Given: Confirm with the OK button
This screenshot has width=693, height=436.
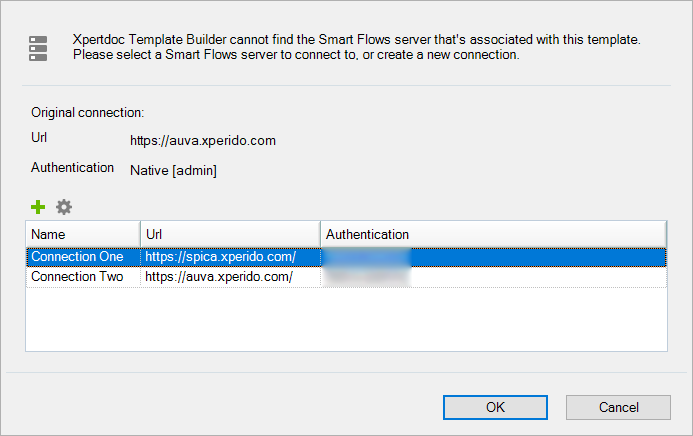Looking at the screenshot, I should [x=495, y=407].
